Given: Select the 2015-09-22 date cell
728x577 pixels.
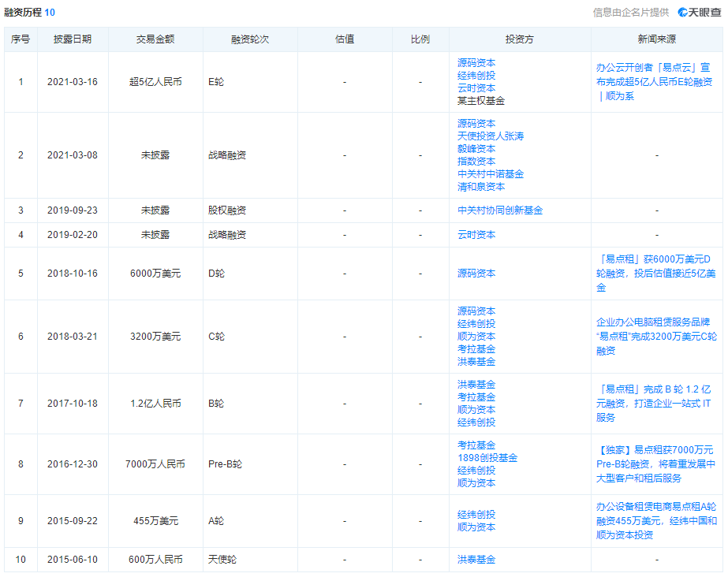Looking at the screenshot, I should [x=73, y=521].
